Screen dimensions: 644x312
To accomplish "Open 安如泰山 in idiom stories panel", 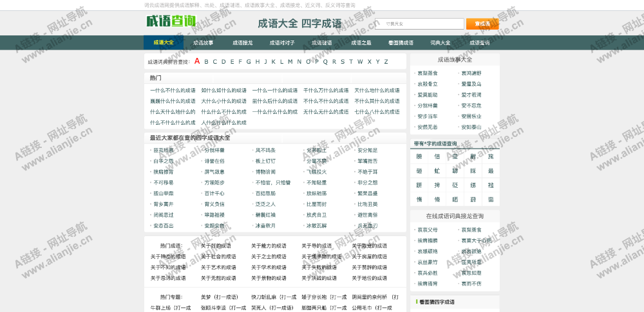I will coord(471,127).
